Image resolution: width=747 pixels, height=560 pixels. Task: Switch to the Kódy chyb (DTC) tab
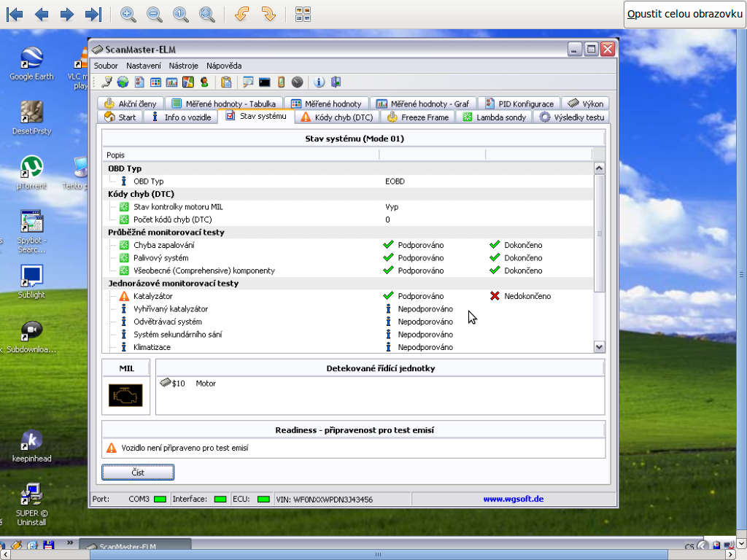336,117
